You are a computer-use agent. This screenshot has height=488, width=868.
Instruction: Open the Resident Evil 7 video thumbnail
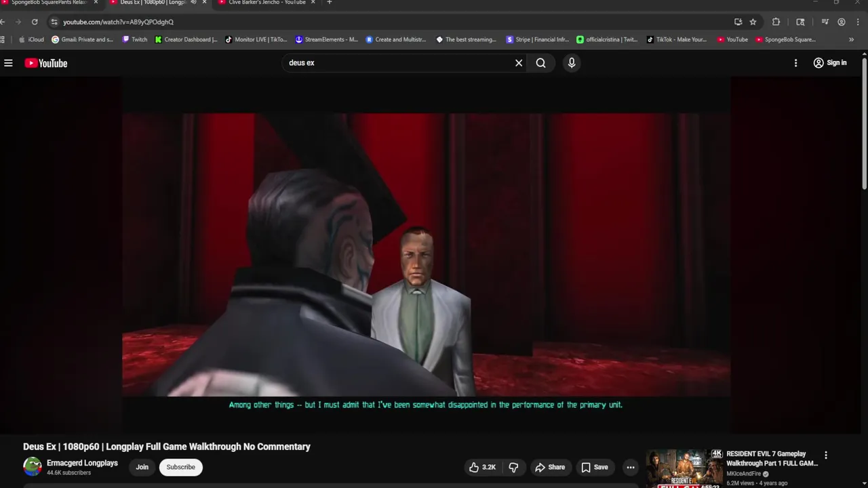click(x=684, y=468)
